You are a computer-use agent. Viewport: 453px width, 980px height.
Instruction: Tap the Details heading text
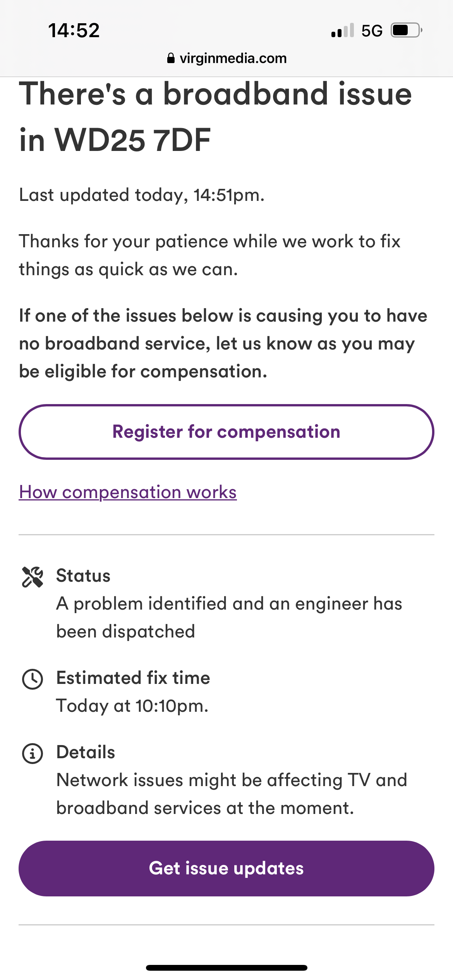point(86,752)
